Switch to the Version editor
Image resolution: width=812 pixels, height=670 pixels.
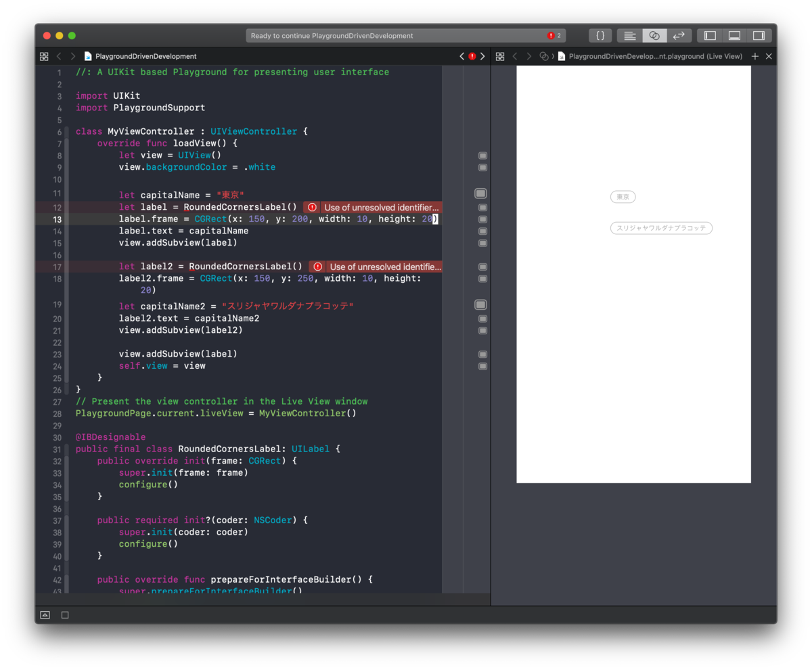[679, 35]
